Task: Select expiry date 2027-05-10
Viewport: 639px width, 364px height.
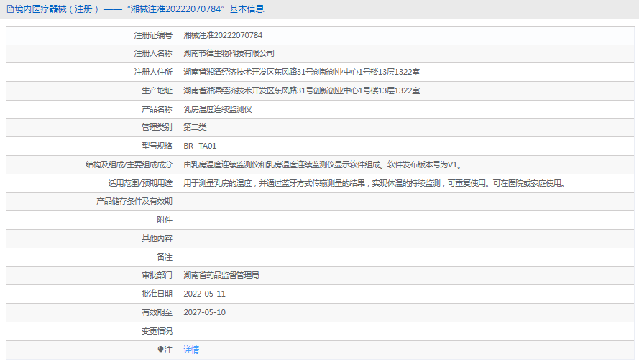Action: [x=205, y=313]
